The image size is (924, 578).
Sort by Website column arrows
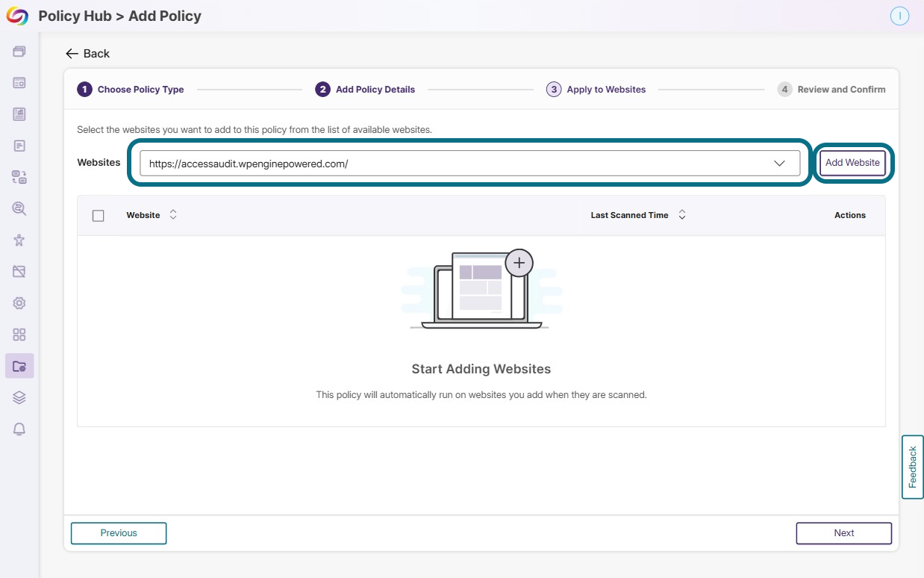pyautogui.click(x=173, y=215)
